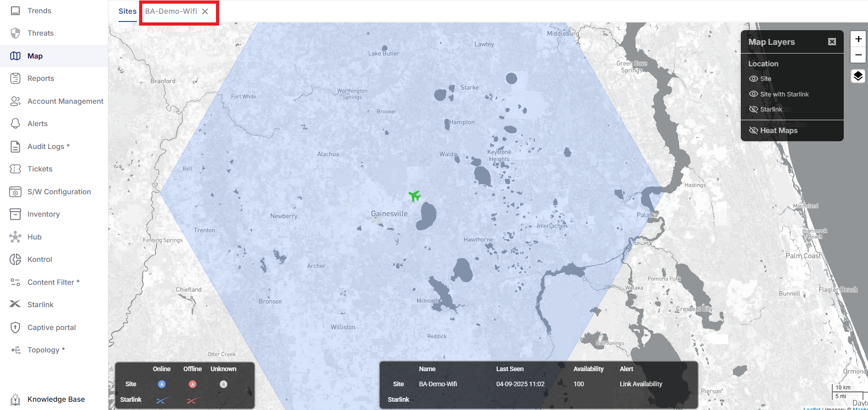This screenshot has width=868, height=410.
Task: Open the map layers stack icon
Action: [858, 76]
